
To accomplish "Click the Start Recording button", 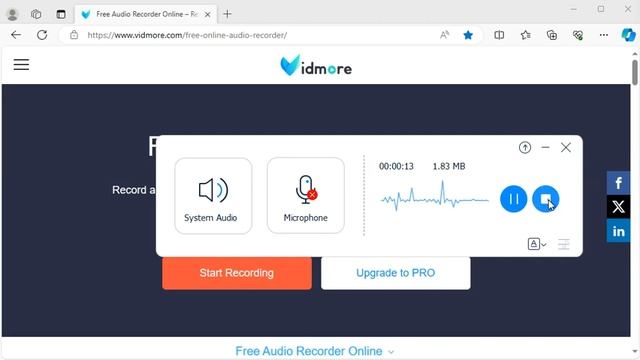I will coord(237,273).
